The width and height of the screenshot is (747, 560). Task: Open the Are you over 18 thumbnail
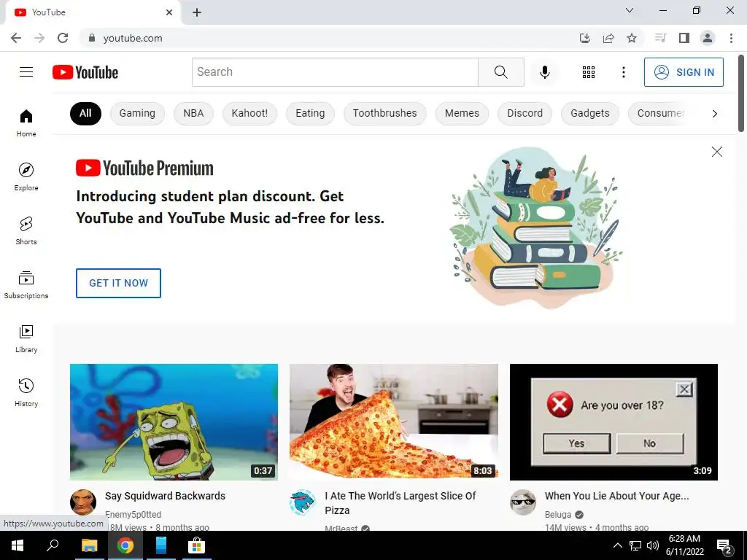pyautogui.click(x=614, y=422)
